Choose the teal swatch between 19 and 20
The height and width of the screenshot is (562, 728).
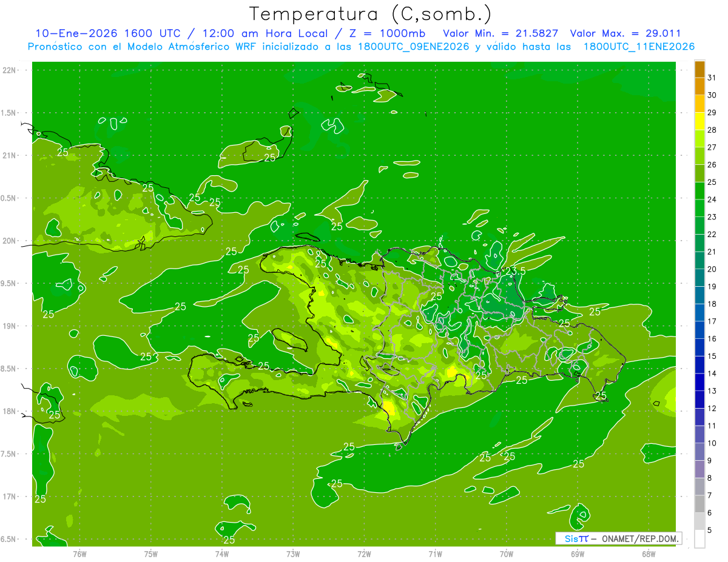(699, 278)
